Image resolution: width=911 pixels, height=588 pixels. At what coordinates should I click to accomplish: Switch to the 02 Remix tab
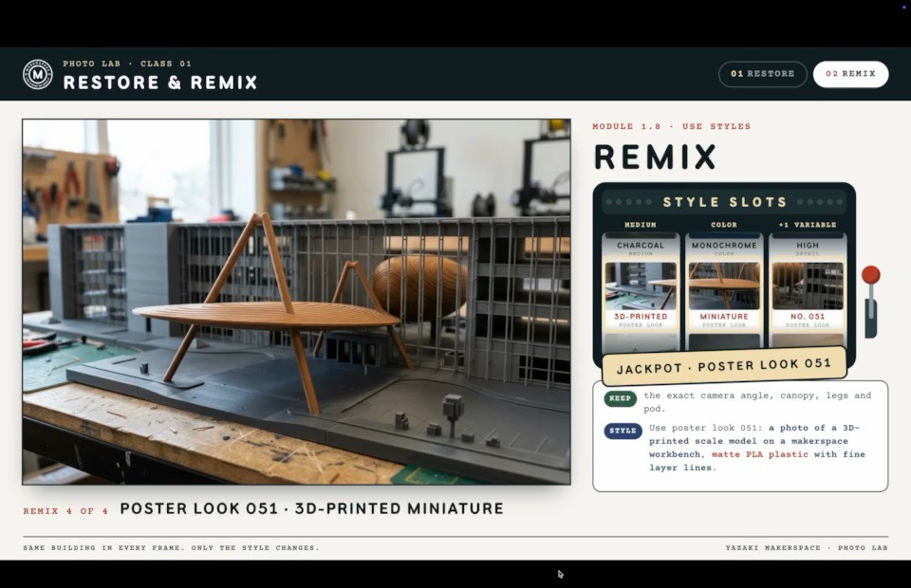850,74
